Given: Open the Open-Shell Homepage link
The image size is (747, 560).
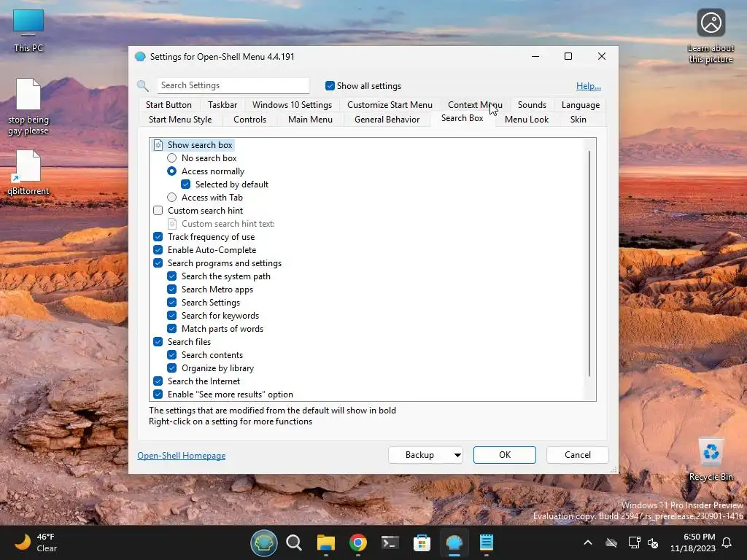Looking at the screenshot, I should tap(182, 456).
